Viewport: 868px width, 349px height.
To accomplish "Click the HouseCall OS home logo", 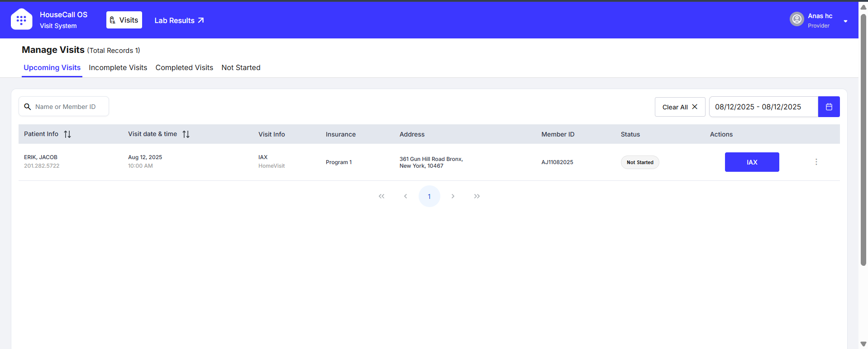I will 21,19.
